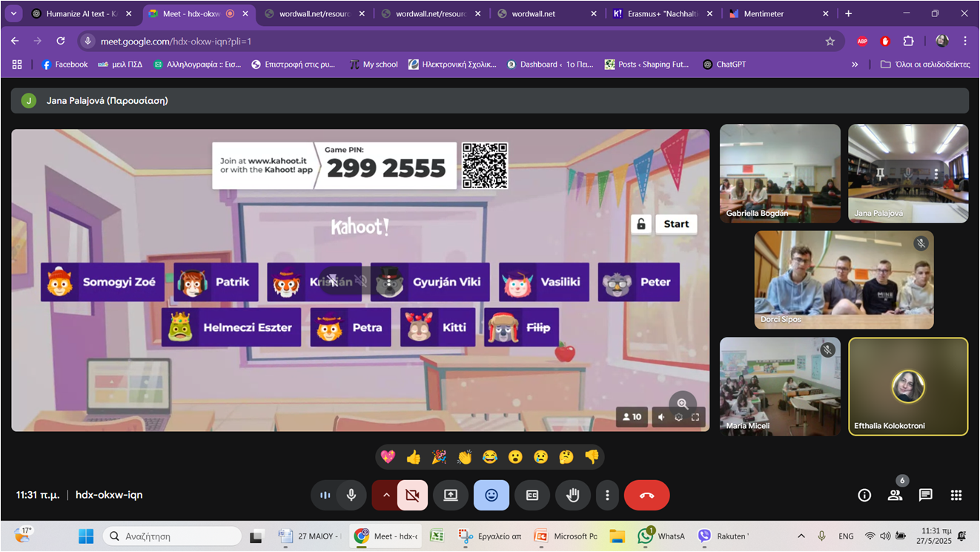
Task: Bookmark this page with the star
Action: click(x=830, y=41)
